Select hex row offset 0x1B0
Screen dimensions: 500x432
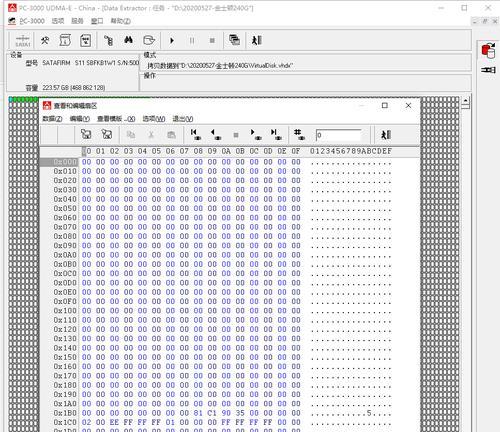65,413
